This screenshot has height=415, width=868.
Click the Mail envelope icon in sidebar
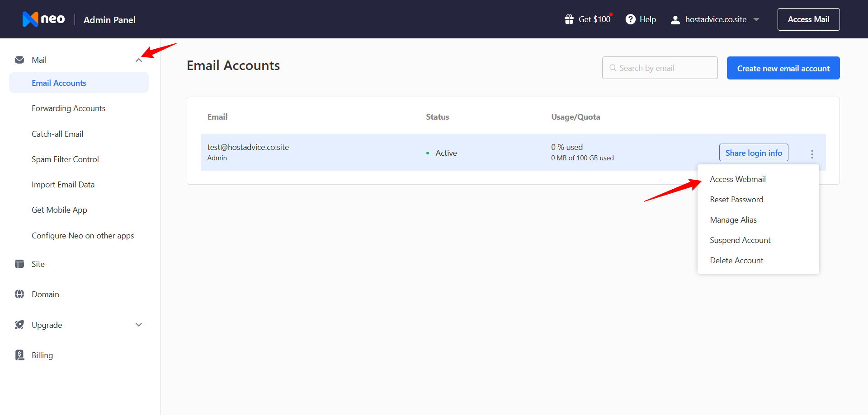coord(19,60)
